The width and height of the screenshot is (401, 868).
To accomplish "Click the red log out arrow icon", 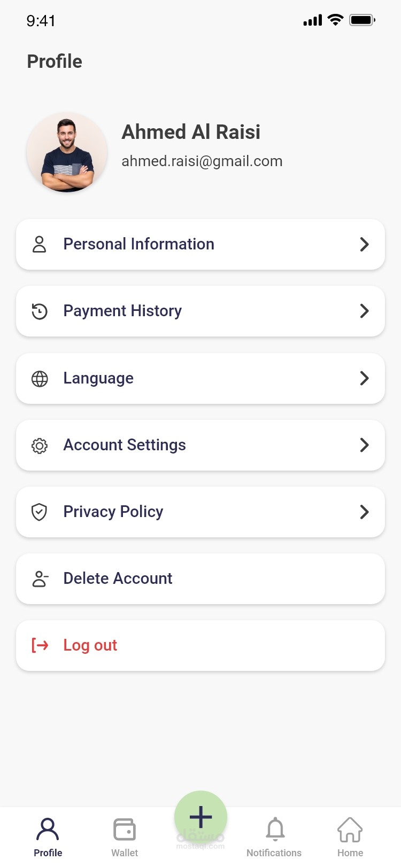I will (x=40, y=645).
